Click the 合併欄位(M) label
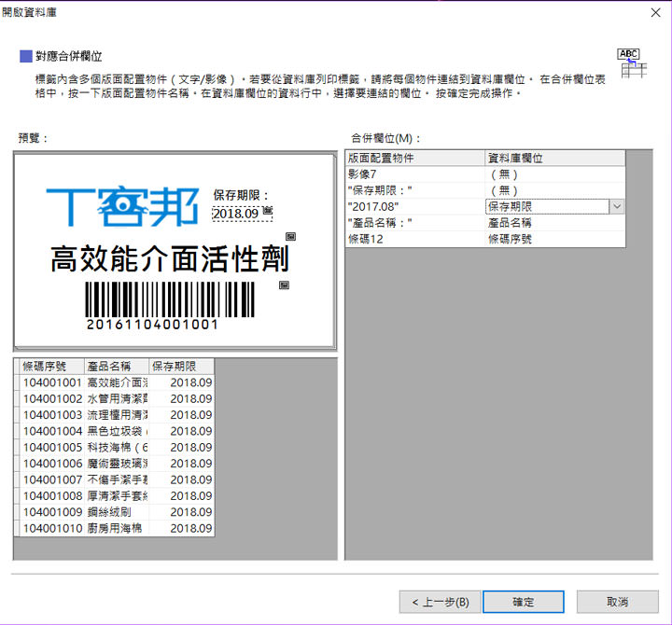This screenshot has height=625, width=672. coord(385,138)
